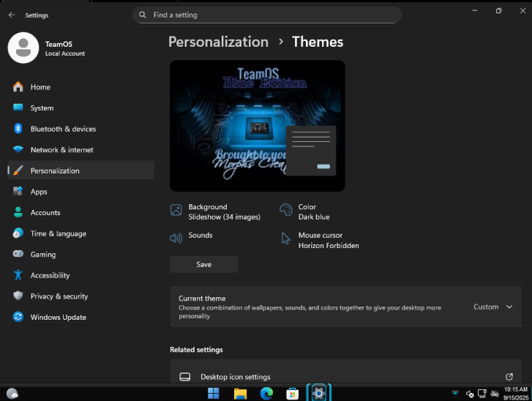The height and width of the screenshot is (401, 532).
Task: Click the Accessibility figure icon
Action: coord(18,275)
